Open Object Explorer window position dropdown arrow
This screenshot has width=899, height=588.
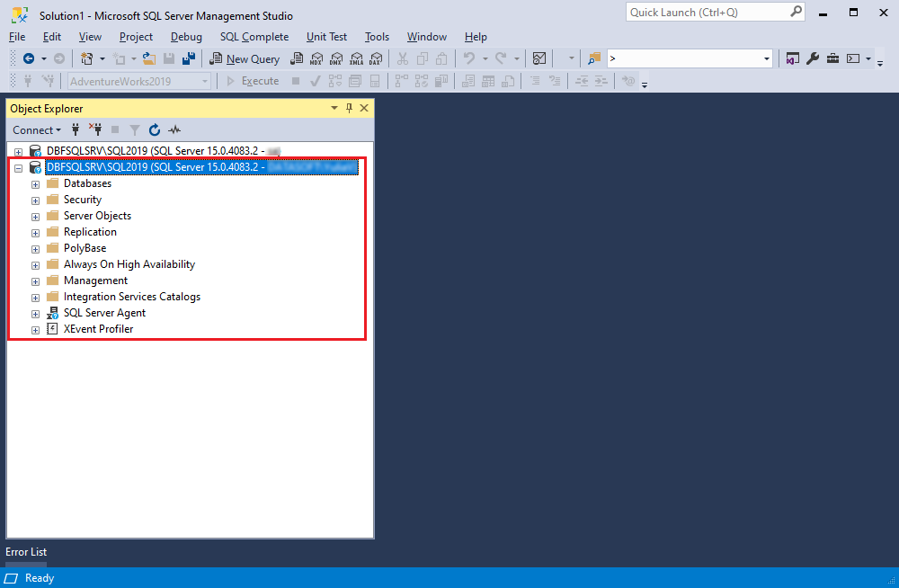tap(334, 108)
